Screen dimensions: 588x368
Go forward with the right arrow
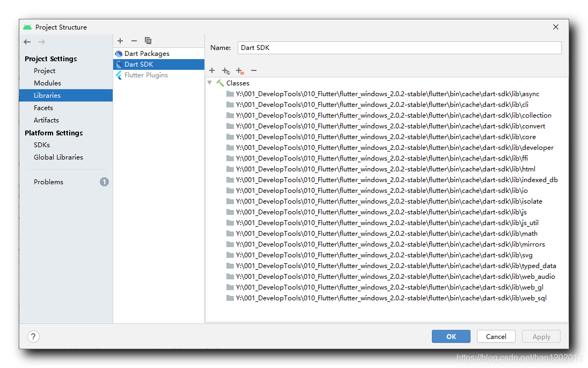pos(42,42)
